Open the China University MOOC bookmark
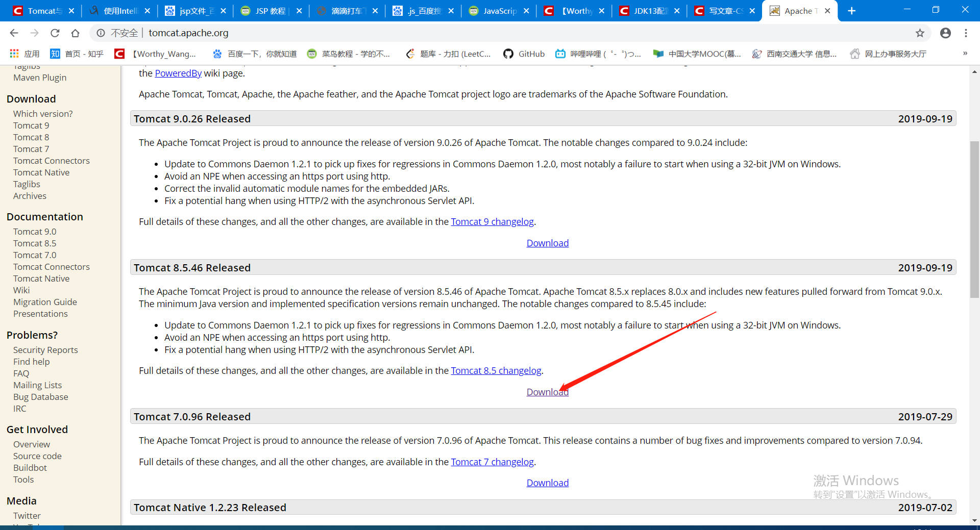Image resolution: width=980 pixels, height=530 pixels. 697,54
